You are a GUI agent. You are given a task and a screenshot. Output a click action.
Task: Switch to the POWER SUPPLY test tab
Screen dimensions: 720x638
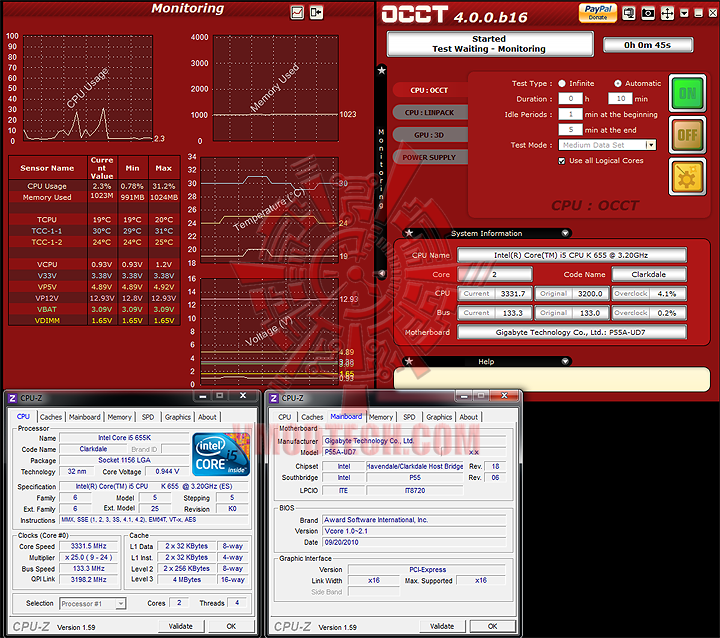click(x=430, y=158)
